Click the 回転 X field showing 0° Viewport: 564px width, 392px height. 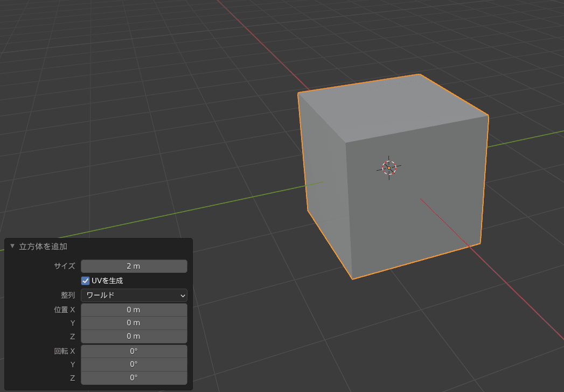(x=134, y=351)
